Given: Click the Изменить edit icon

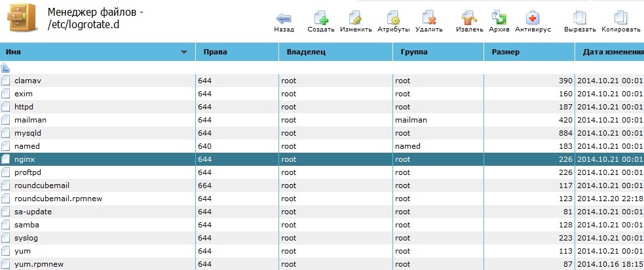Looking at the screenshot, I should coord(356,18).
